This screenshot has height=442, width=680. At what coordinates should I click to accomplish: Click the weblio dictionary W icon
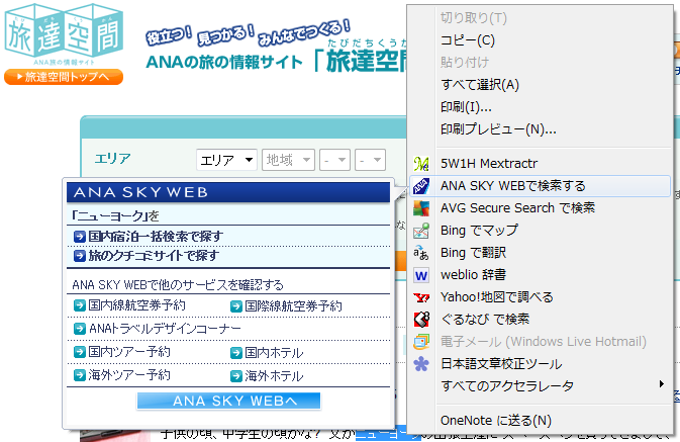pyautogui.click(x=421, y=275)
